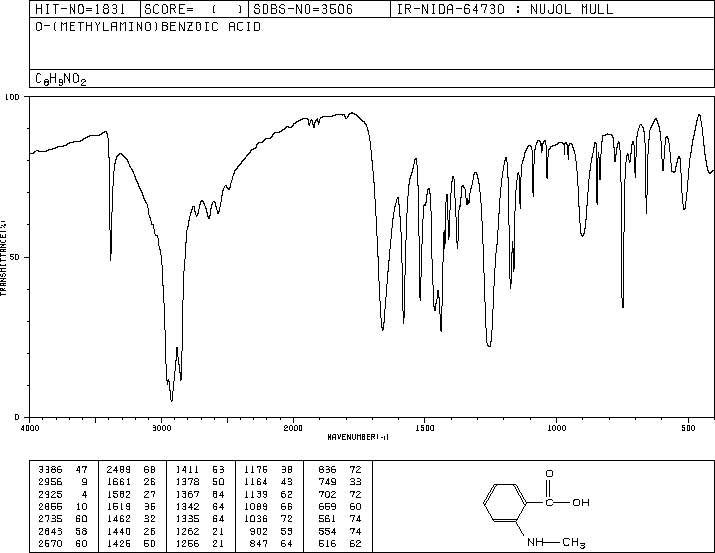
Task: Click the 1500 x-axis tick label
Action: point(425,428)
